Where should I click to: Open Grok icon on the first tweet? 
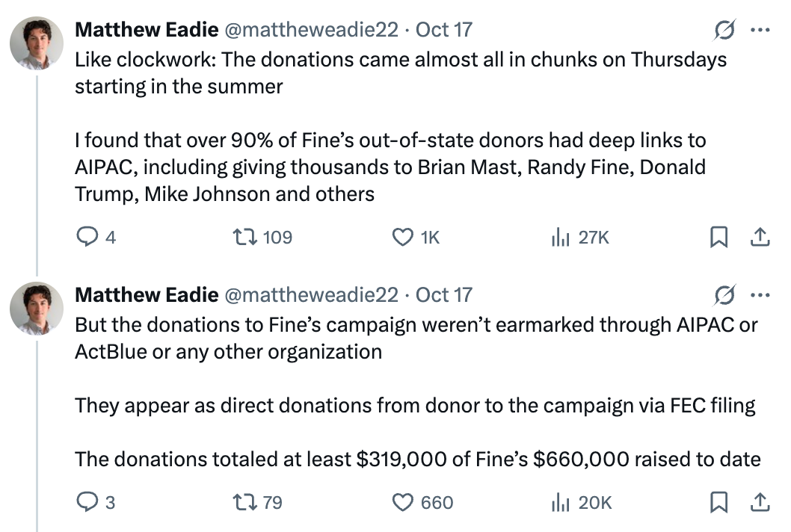(x=723, y=30)
